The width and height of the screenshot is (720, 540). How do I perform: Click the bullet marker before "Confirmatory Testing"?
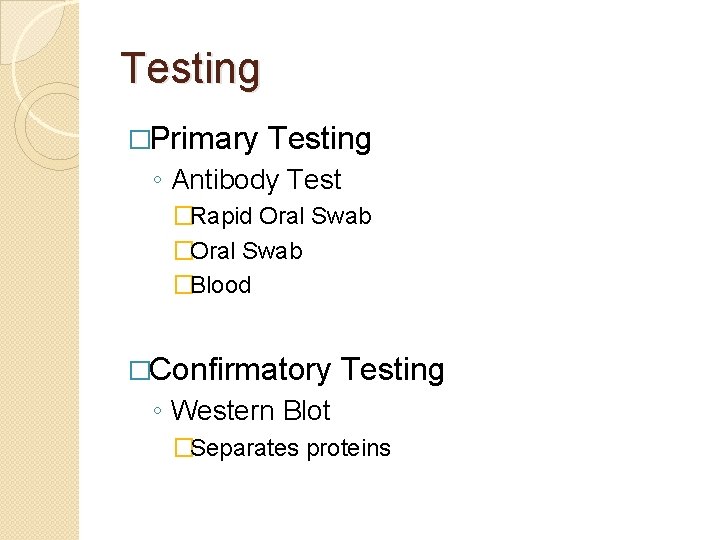137,370
